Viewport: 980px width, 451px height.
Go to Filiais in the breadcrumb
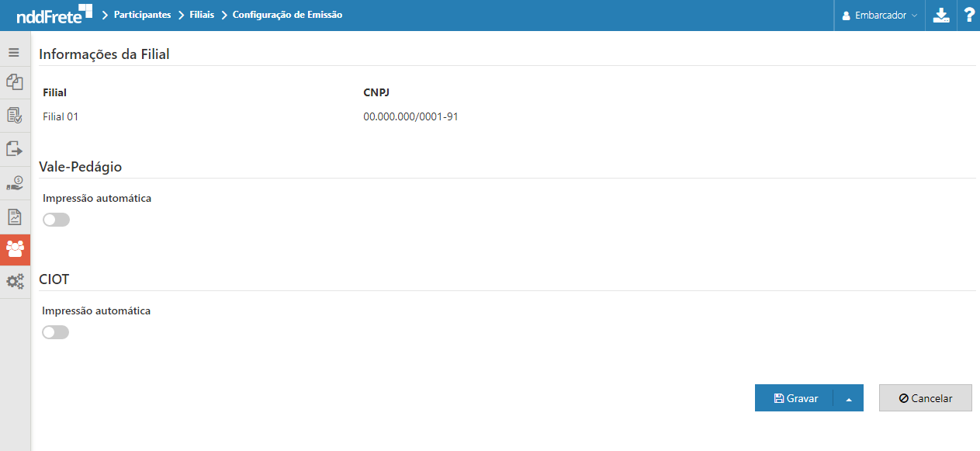pyautogui.click(x=202, y=15)
